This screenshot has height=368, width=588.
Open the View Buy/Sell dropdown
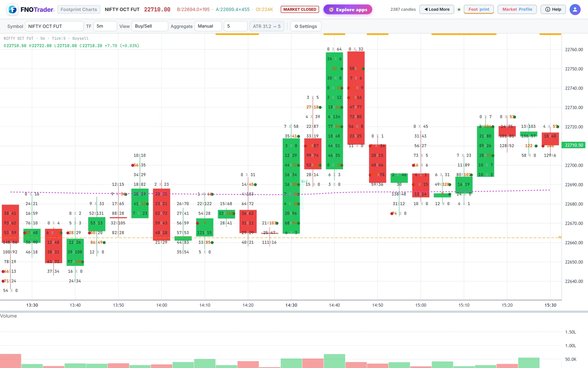pos(150,26)
